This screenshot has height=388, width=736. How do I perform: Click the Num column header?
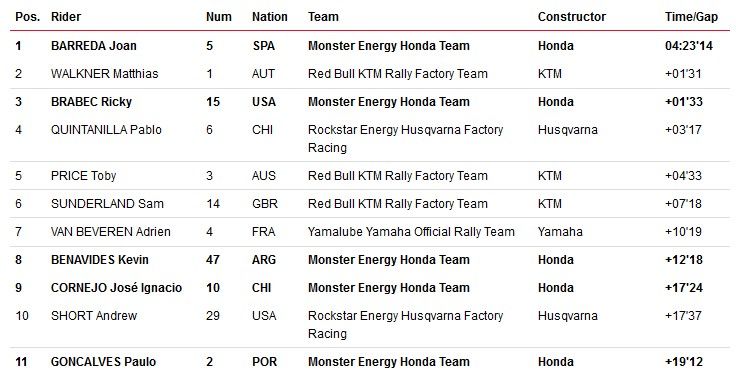219,17
